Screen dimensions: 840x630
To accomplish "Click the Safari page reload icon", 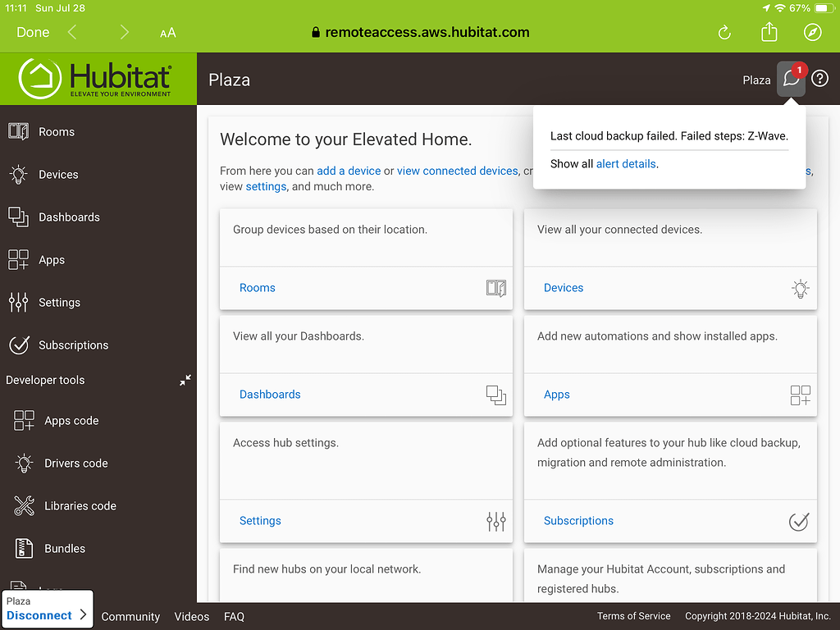I will (724, 32).
